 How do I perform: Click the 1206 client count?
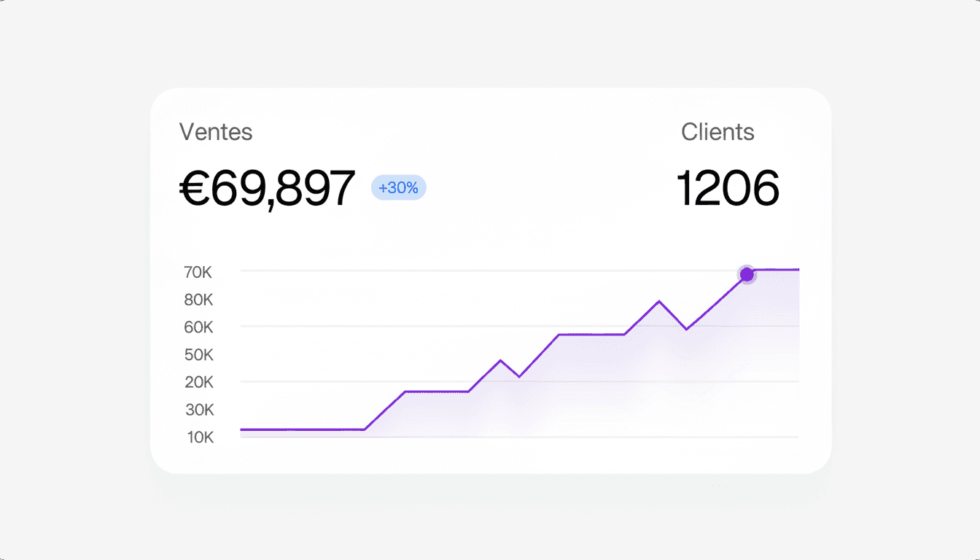click(729, 187)
